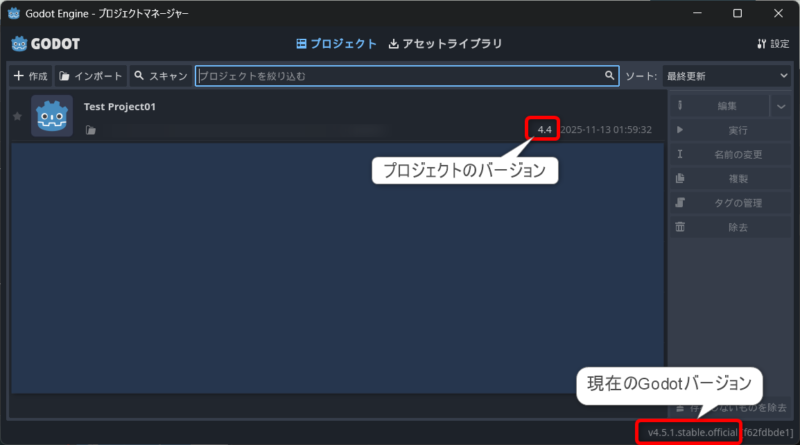The width and height of the screenshot is (800, 445).
Task: Click the 作成 (Create) new project button
Action: (x=30, y=76)
